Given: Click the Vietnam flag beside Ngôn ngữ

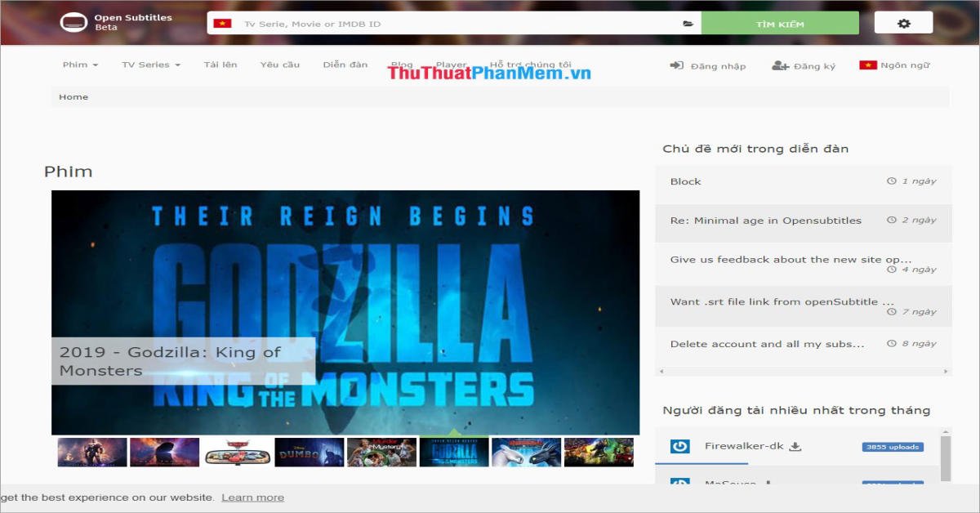Looking at the screenshot, I should tap(867, 65).
